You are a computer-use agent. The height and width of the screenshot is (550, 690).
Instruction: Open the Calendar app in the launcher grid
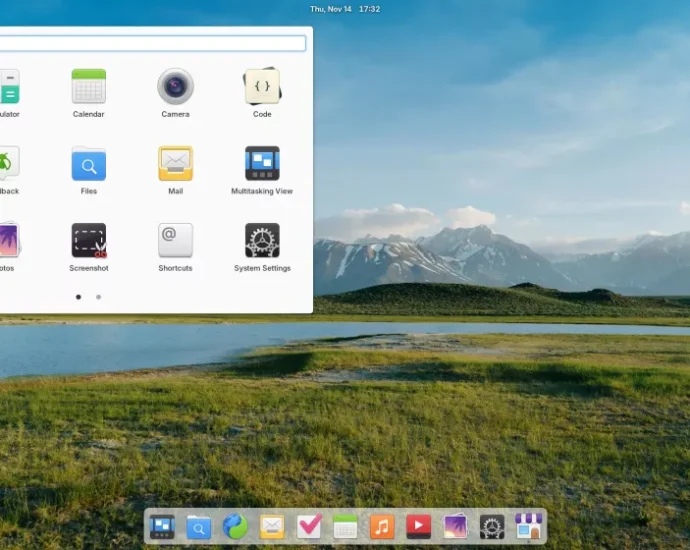pos(88,87)
